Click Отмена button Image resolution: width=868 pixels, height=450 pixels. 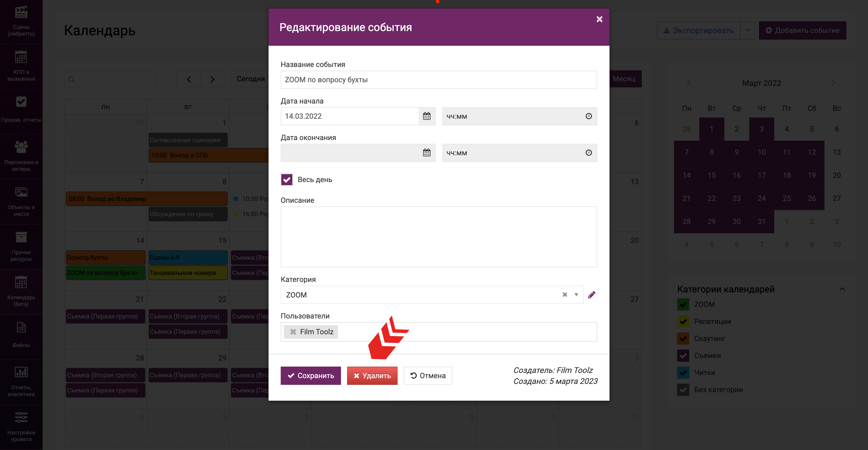point(427,375)
